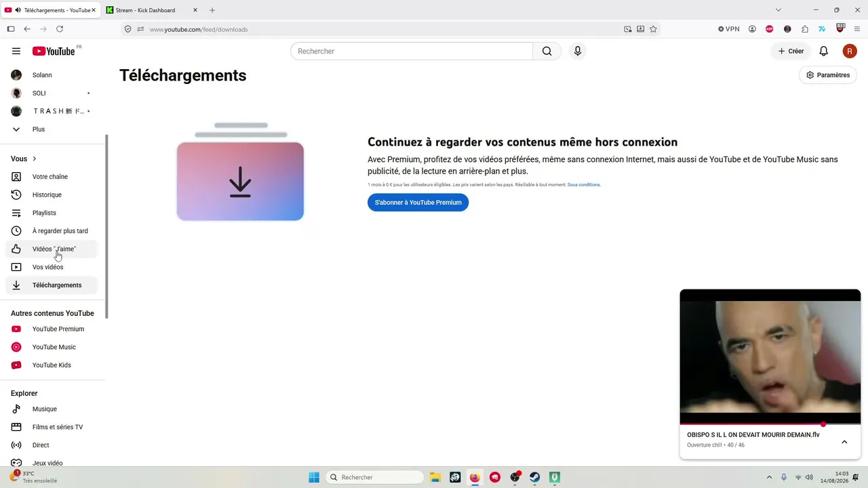Open Vidéos "J'aime" in sidebar
The height and width of the screenshot is (488, 868).
[53, 249]
